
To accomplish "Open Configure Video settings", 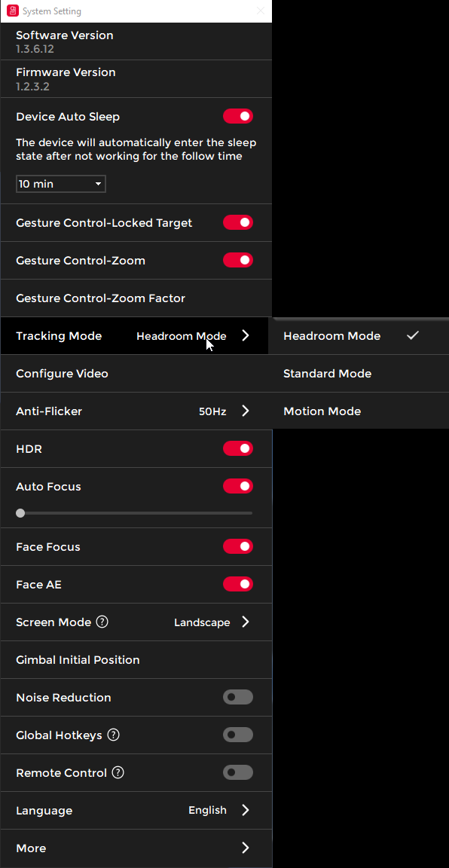I will 136,374.
